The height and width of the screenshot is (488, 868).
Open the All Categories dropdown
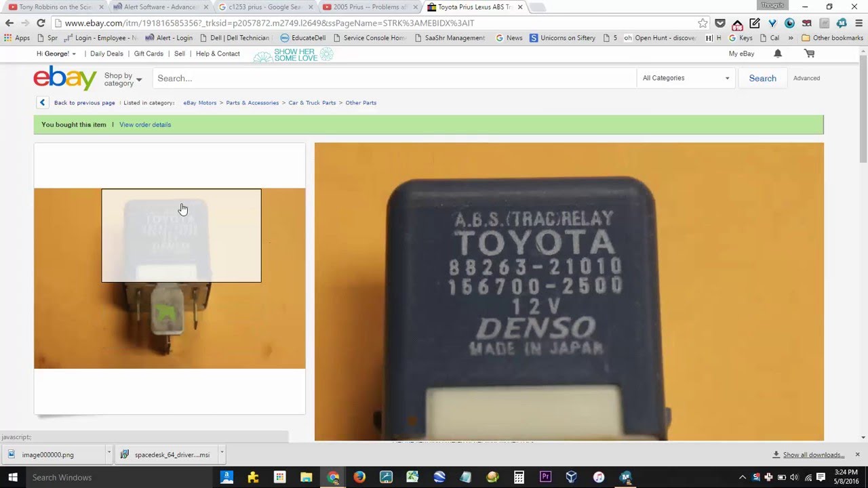(686, 78)
